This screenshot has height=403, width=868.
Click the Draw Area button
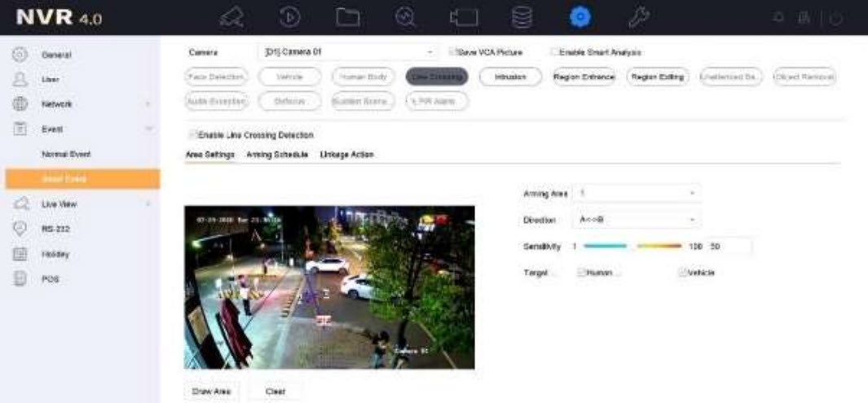click(211, 392)
